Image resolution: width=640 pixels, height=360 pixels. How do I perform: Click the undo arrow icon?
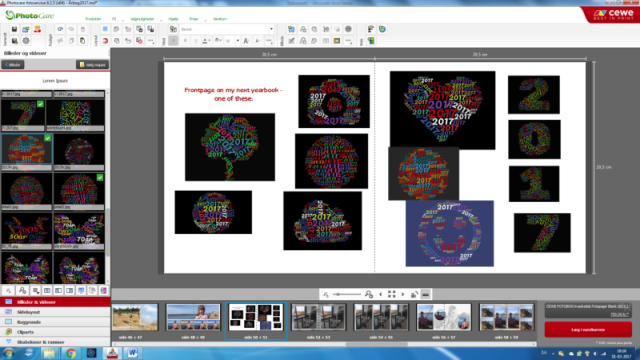(60, 29)
